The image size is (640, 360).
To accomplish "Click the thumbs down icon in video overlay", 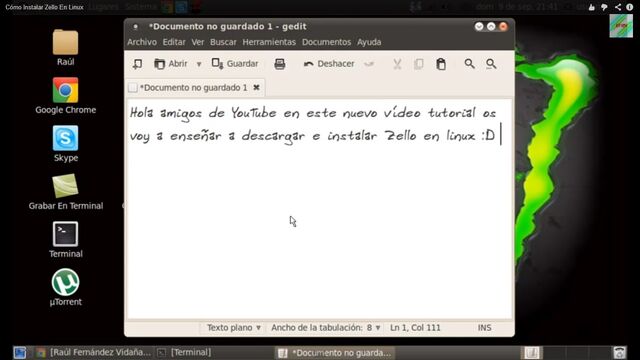I will tap(604, 7).
